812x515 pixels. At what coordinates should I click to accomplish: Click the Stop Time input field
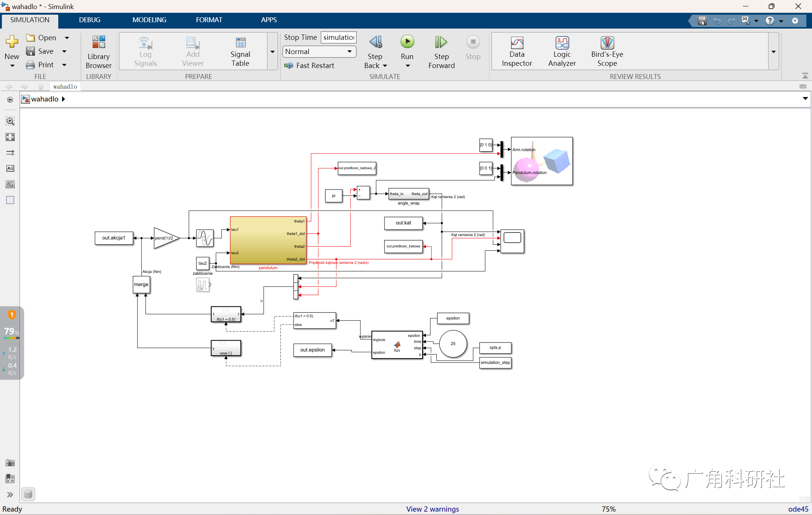[x=338, y=37]
